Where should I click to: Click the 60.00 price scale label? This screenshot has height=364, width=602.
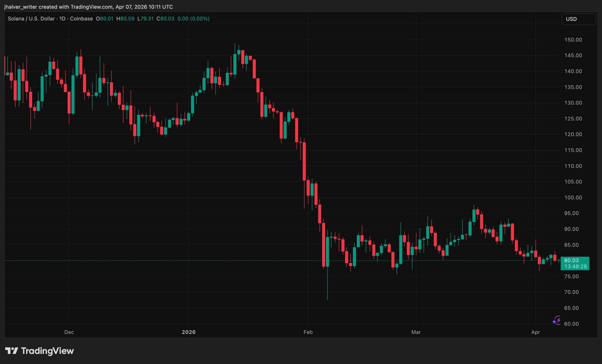click(571, 324)
